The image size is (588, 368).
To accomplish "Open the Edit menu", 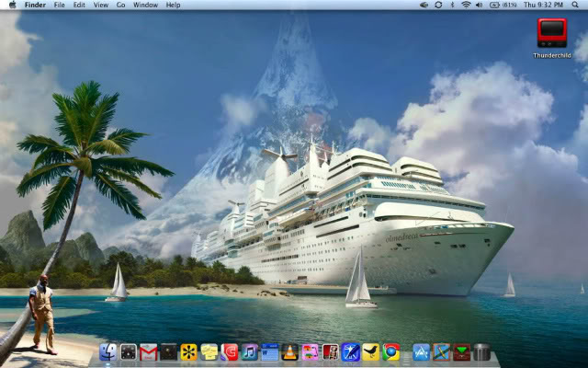I will click(79, 5).
